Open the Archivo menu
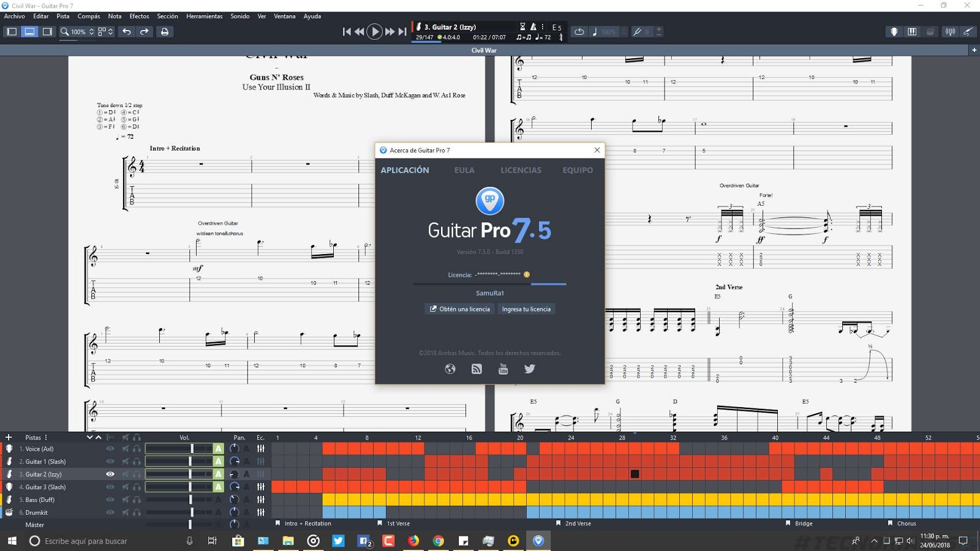 pyautogui.click(x=15, y=17)
